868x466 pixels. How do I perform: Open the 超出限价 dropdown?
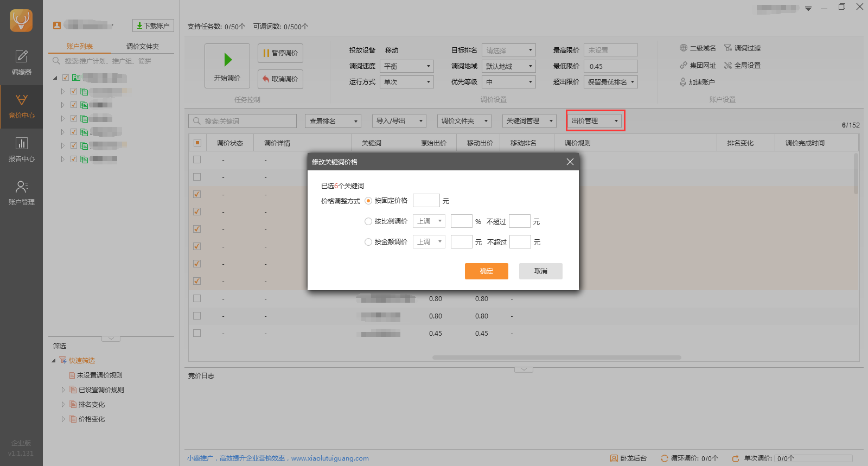tap(611, 82)
